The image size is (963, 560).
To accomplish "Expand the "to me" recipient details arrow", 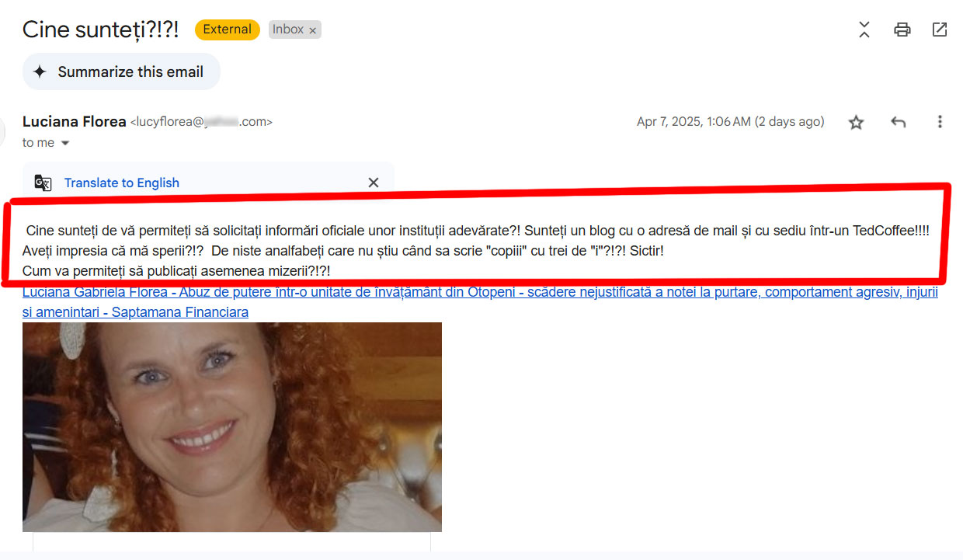I will pyautogui.click(x=64, y=143).
